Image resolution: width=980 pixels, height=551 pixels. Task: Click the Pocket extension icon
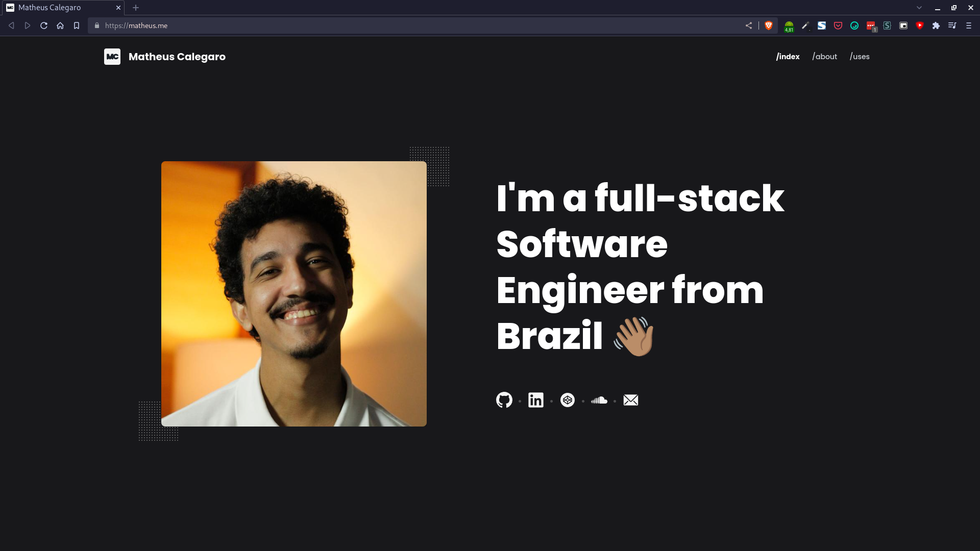pyautogui.click(x=838, y=26)
